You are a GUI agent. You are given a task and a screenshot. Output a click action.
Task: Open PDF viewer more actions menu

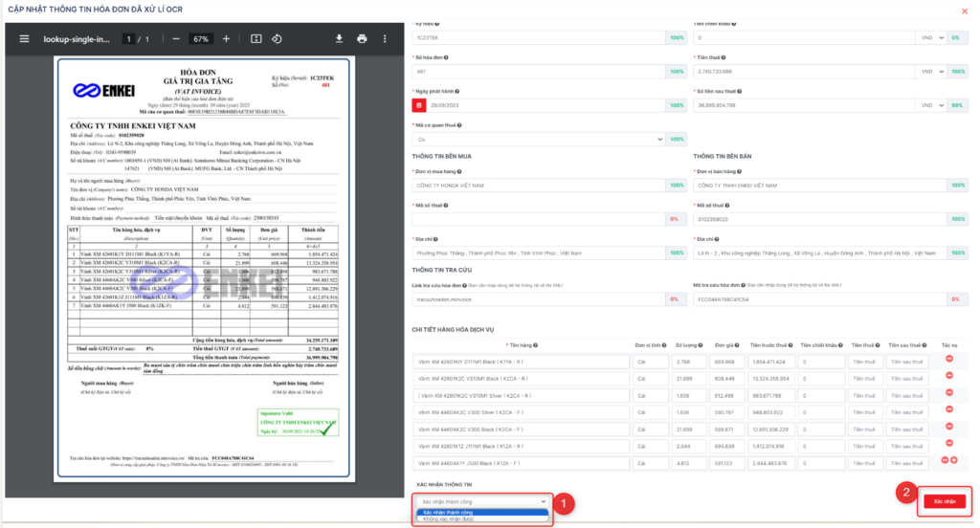click(x=385, y=39)
